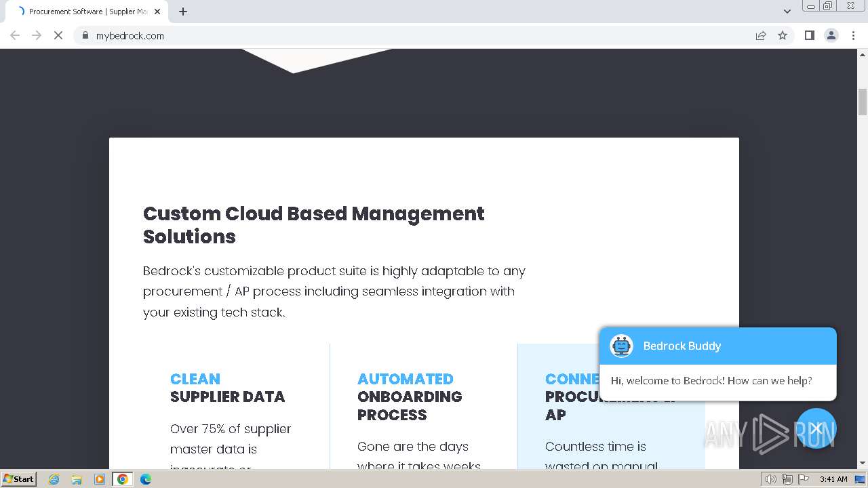Go back to previous page

coord(15,35)
